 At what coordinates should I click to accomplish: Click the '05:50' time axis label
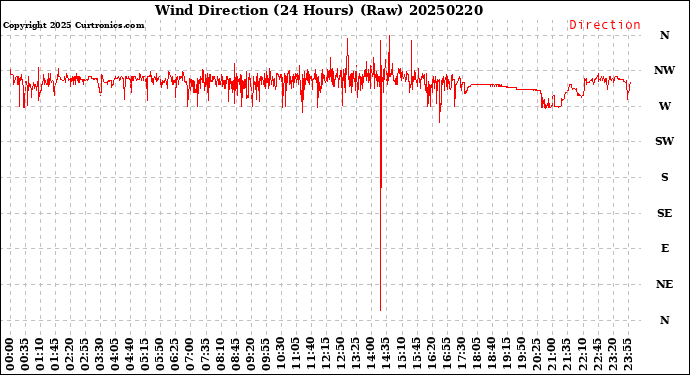coord(160,355)
